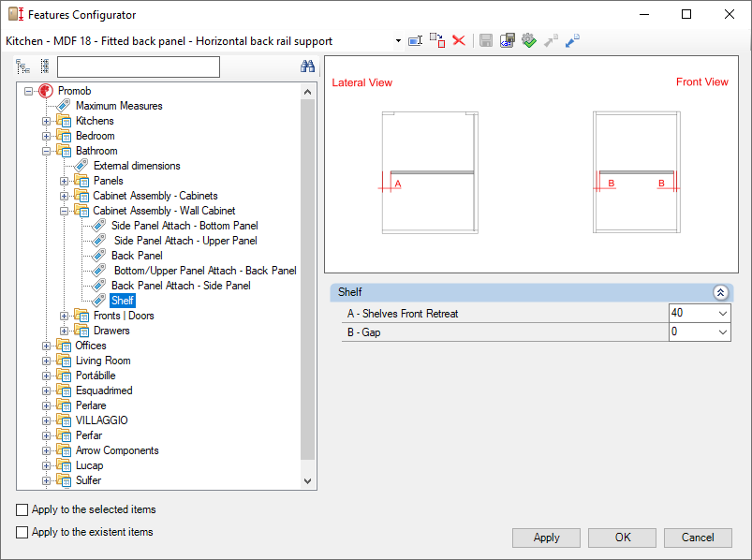The height and width of the screenshot is (560, 752).
Task: Click the VILLAGGIO folder icon
Action: pos(64,420)
